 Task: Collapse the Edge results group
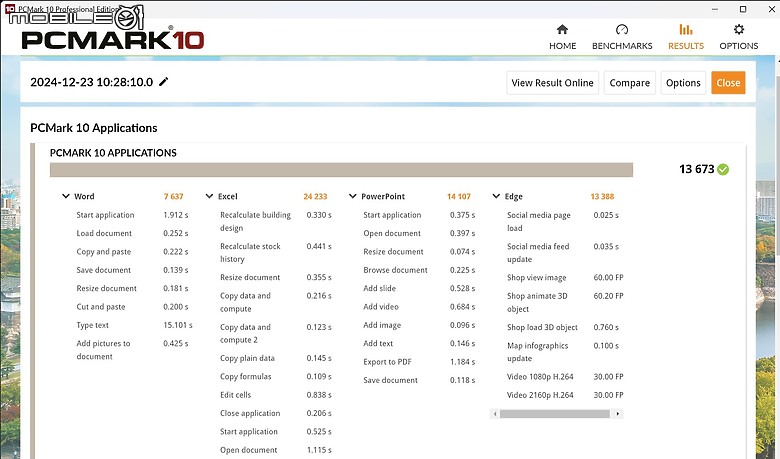pyautogui.click(x=496, y=196)
